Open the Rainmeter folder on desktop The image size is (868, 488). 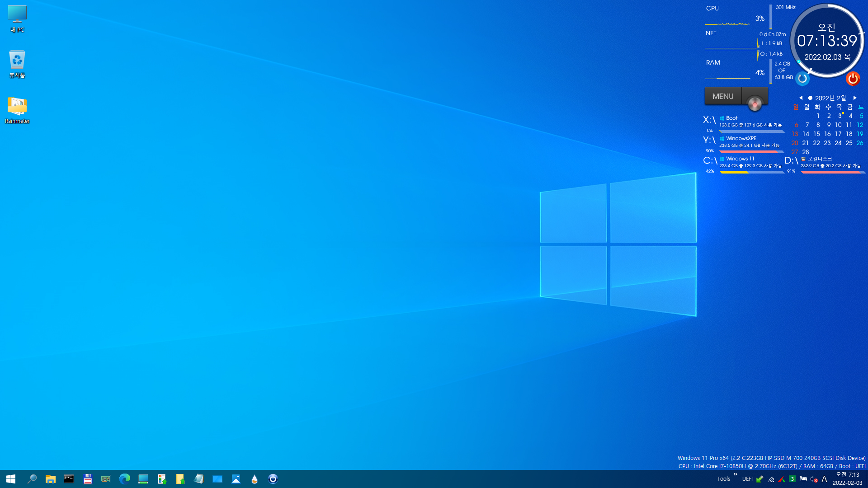17,110
